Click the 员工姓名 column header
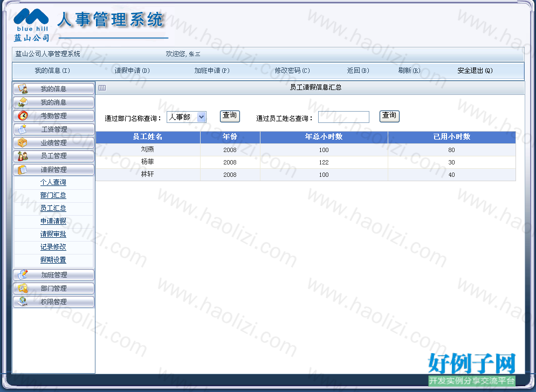The height and width of the screenshot is (392, 536). [x=148, y=137]
